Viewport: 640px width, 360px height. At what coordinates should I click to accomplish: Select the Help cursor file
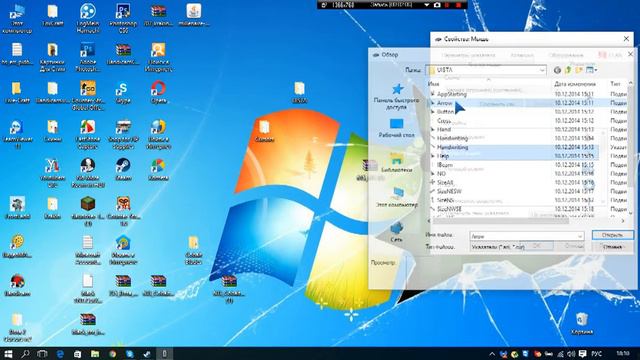[443, 156]
